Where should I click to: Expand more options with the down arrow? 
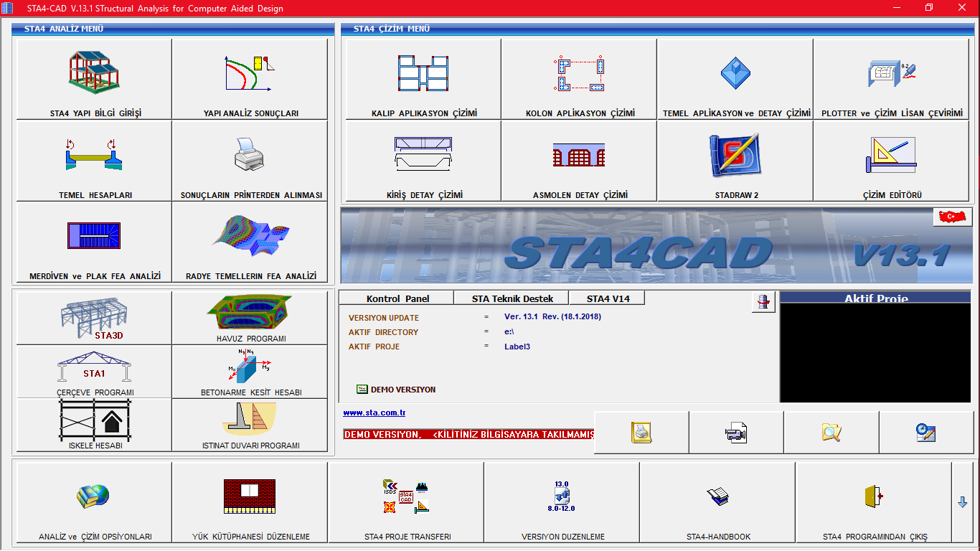coord(963,502)
